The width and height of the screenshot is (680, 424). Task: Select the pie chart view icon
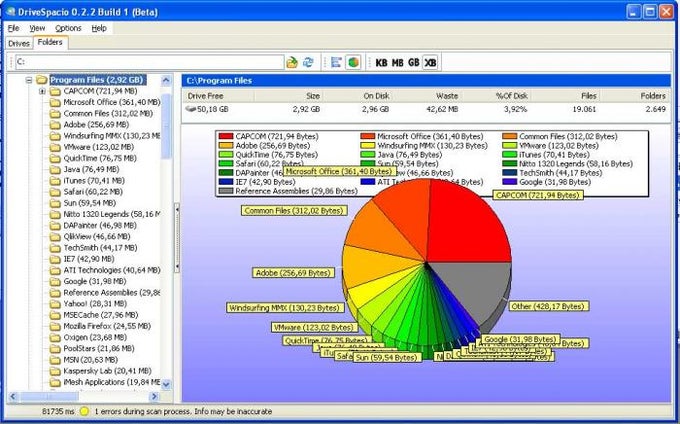click(353, 62)
